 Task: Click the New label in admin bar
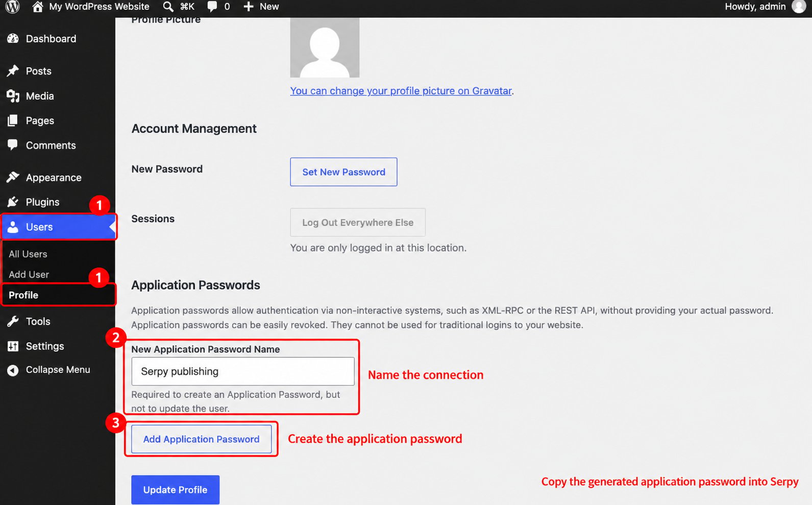pyautogui.click(x=269, y=7)
